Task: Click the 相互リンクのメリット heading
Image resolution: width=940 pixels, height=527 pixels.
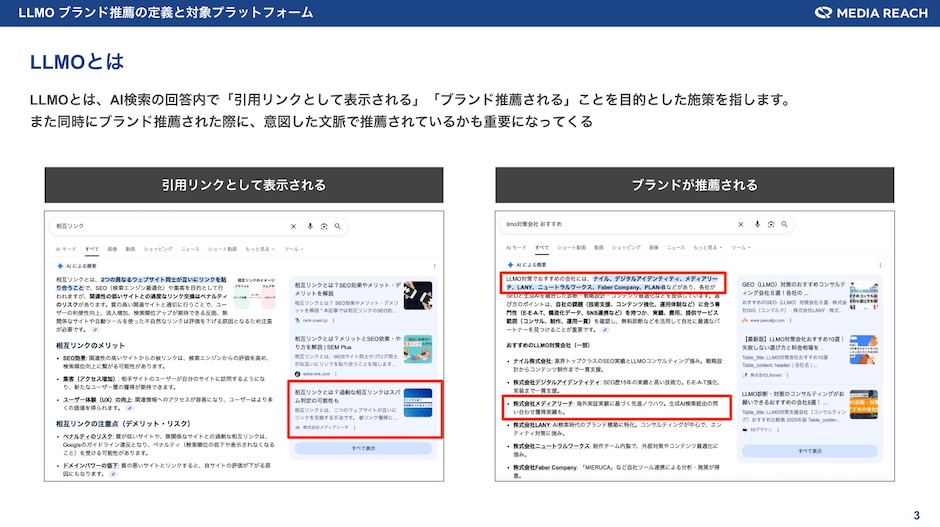Action: click(91, 346)
